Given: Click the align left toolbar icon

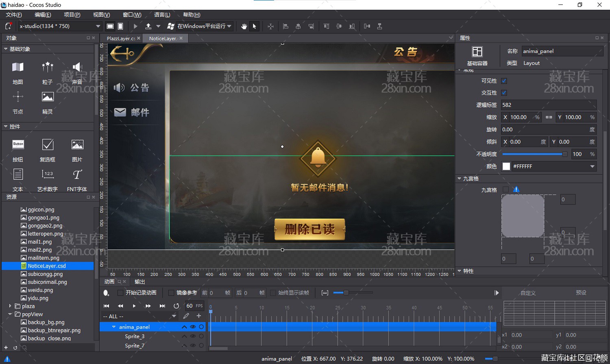Looking at the screenshot, I should click(285, 26).
